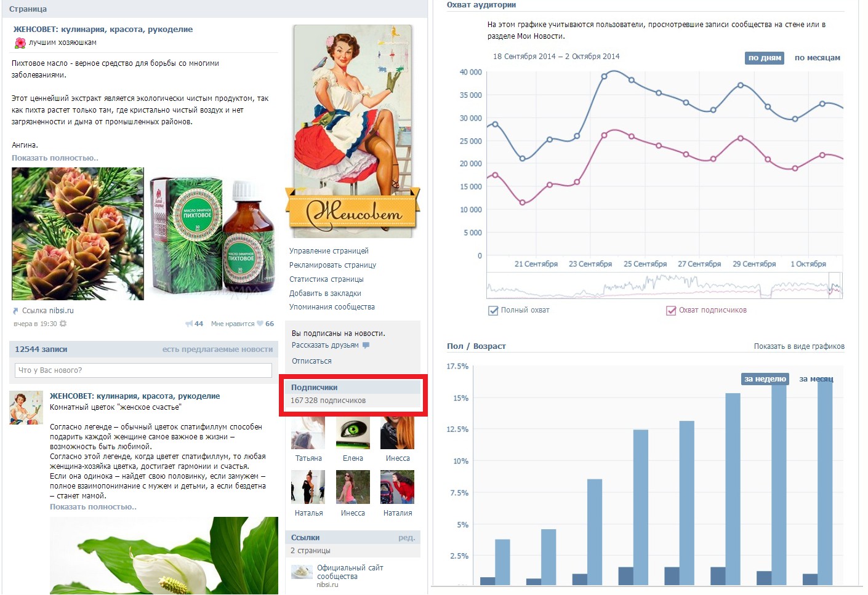Open the white spathiphyllum flower photo
The height and width of the screenshot is (595, 868).
pyautogui.click(x=164, y=556)
